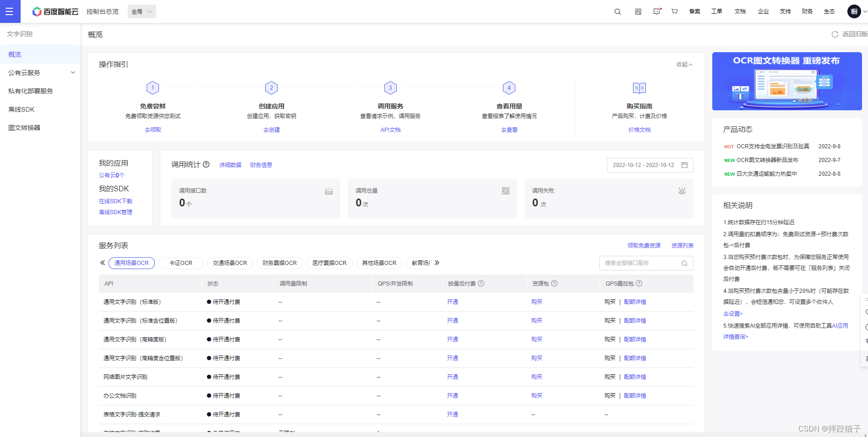The image size is (868, 437).
Task: Click the help icon beside 调用统计
Action: point(206,165)
